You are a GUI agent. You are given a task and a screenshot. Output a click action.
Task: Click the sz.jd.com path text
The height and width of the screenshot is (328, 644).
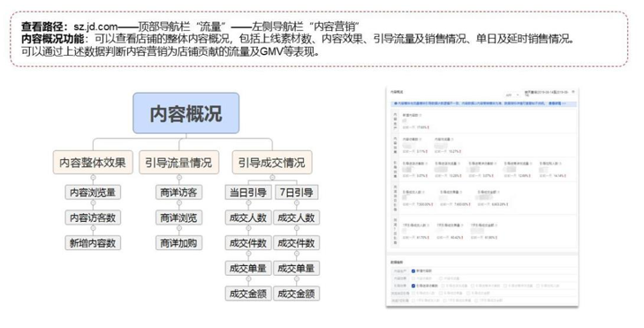(x=95, y=27)
